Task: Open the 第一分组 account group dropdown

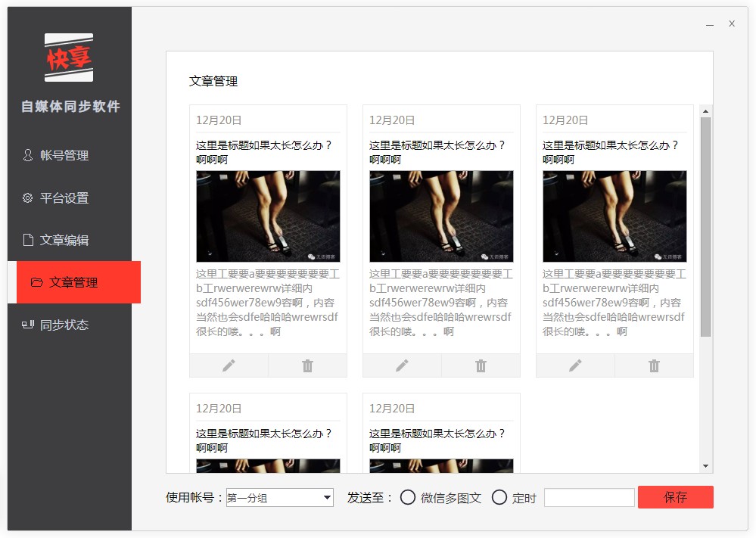Action: click(280, 497)
